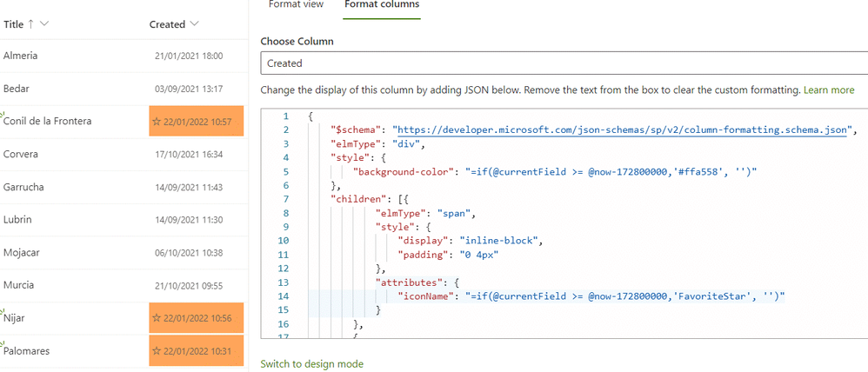Click the star icon in the Palomares row
This screenshot has height=372, width=868.
(x=157, y=351)
